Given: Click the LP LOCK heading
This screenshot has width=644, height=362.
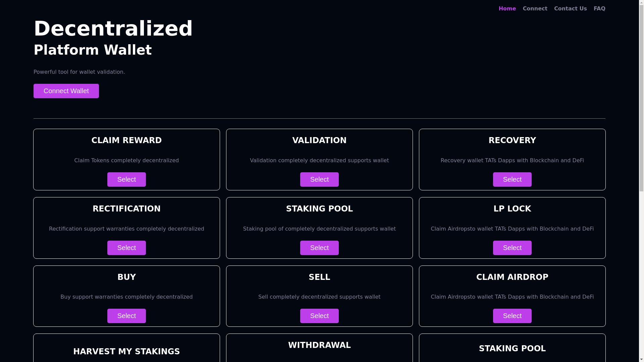Looking at the screenshot, I should click(512, 208).
